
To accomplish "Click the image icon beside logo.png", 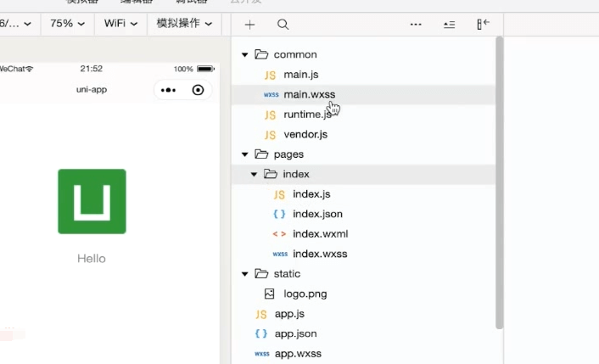I will (269, 294).
